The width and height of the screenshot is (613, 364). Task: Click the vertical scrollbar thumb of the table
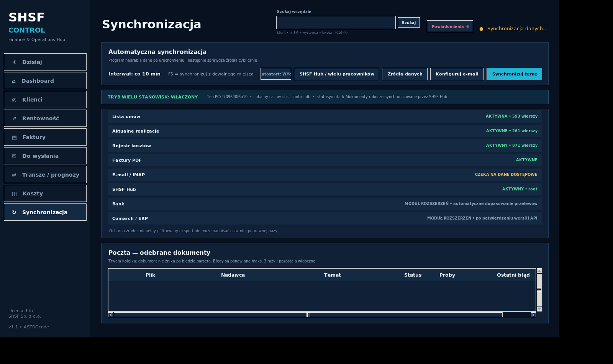(539, 289)
